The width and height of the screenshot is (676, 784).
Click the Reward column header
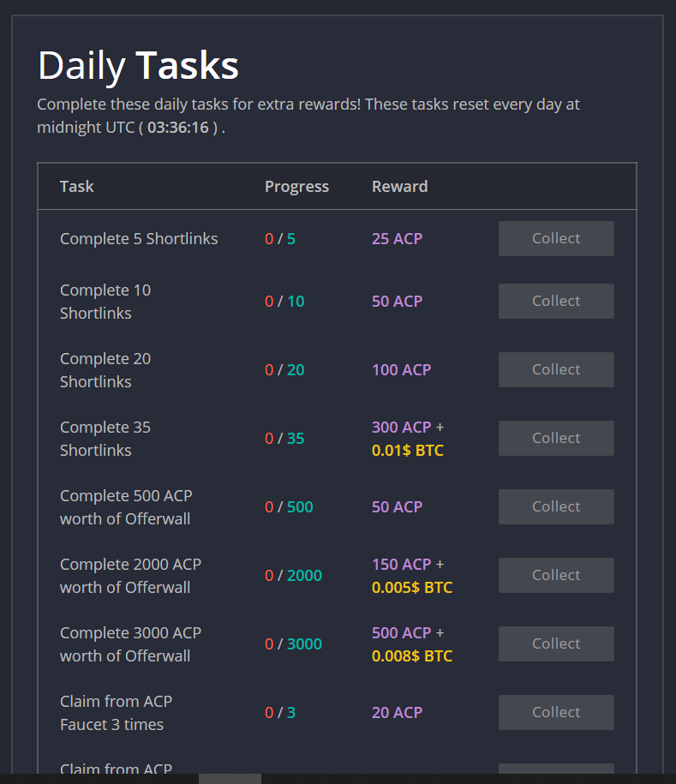coord(399,187)
